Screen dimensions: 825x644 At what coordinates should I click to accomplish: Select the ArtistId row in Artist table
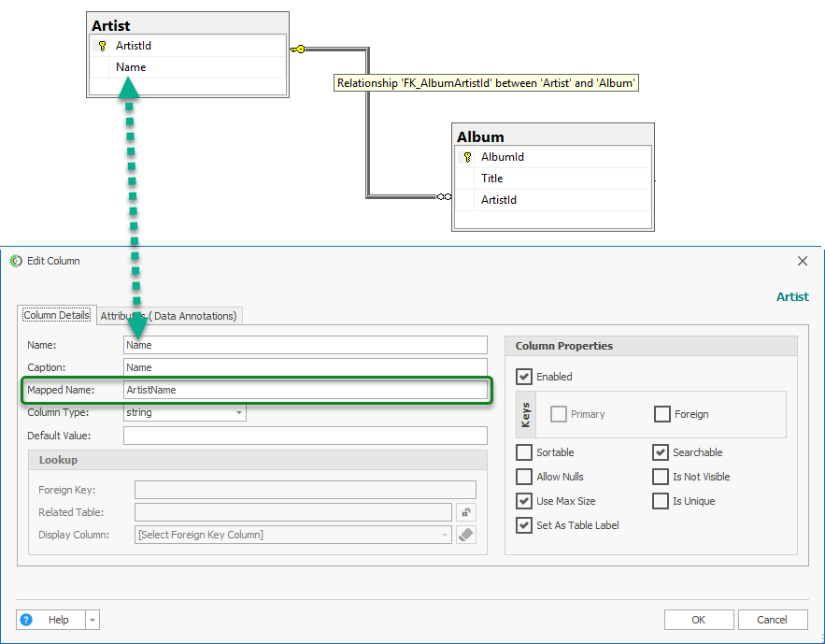pos(188,46)
